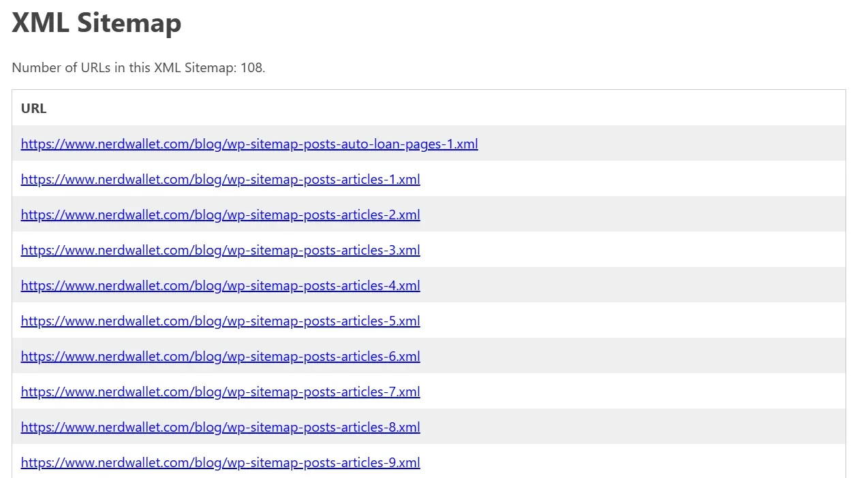
Task: Click empty row area beside articles-4.xml link
Action: click(627, 285)
